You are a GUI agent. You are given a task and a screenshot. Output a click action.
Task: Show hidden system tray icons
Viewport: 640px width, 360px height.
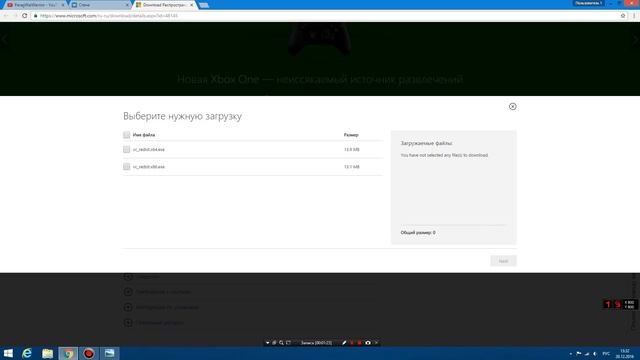(571, 353)
